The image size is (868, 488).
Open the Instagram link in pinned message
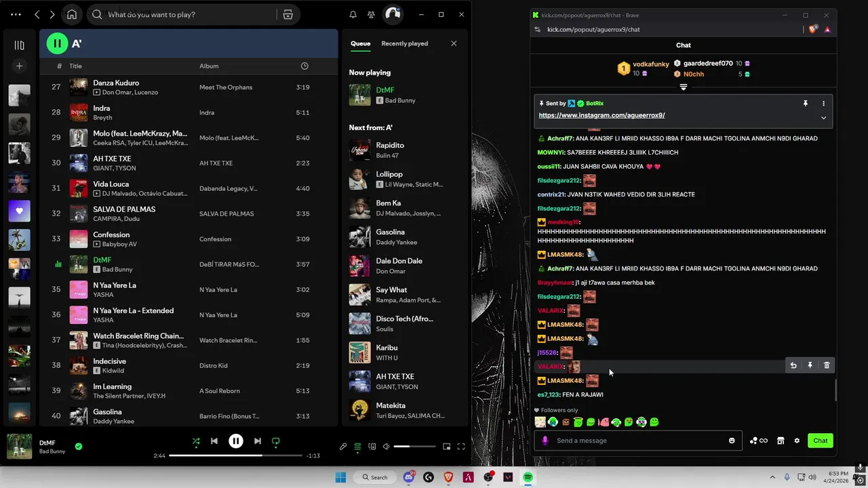pyautogui.click(x=601, y=115)
